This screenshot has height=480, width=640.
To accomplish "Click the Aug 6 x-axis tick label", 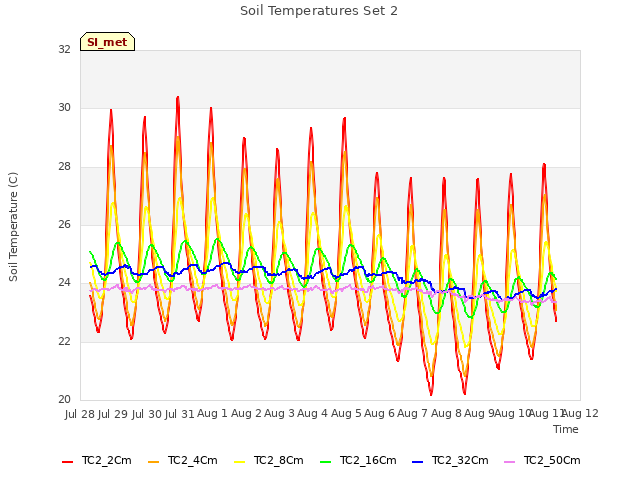I will tap(379, 414).
